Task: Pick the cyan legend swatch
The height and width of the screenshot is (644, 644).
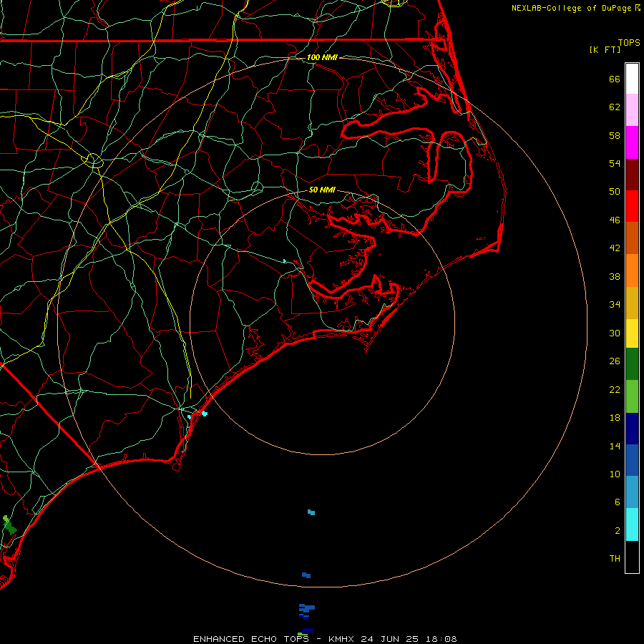Action: coord(632,524)
